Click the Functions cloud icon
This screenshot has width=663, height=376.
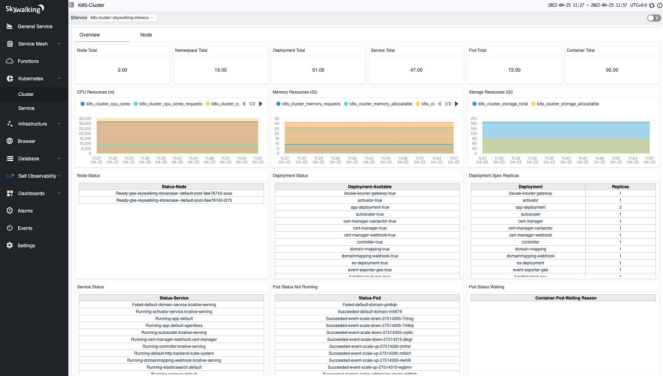[x=9, y=61]
